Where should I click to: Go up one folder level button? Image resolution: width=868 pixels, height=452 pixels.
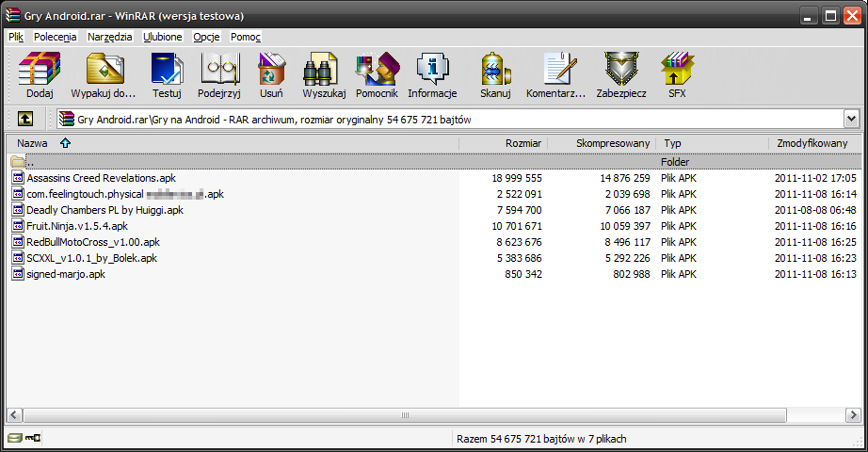[25, 119]
